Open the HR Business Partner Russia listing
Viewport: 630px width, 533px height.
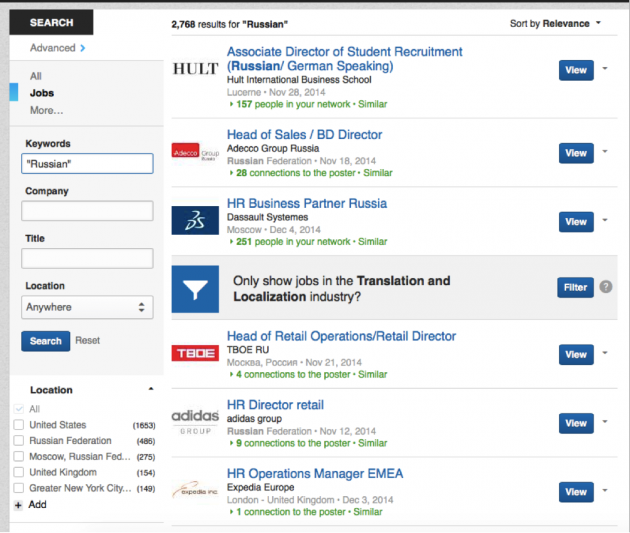click(x=306, y=203)
